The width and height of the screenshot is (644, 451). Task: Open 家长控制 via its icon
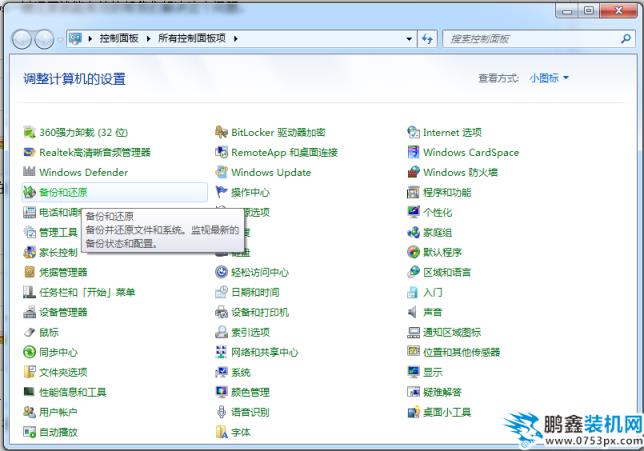[30, 252]
